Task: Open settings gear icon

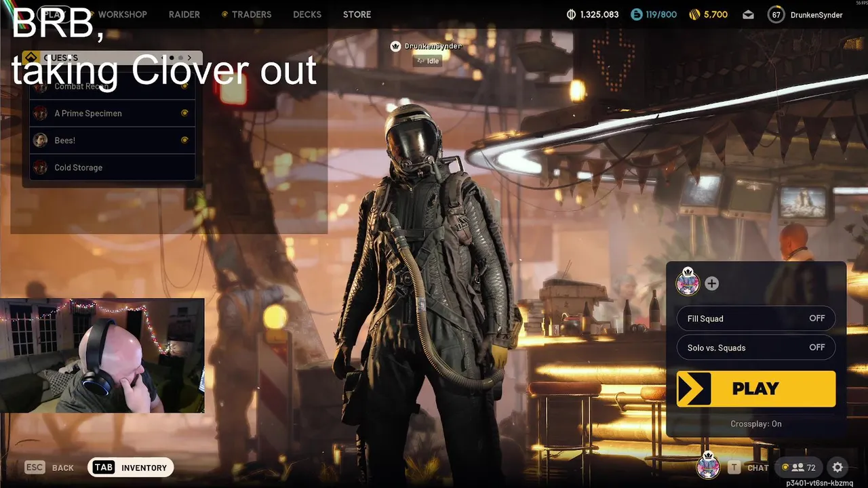Action: coord(837,468)
